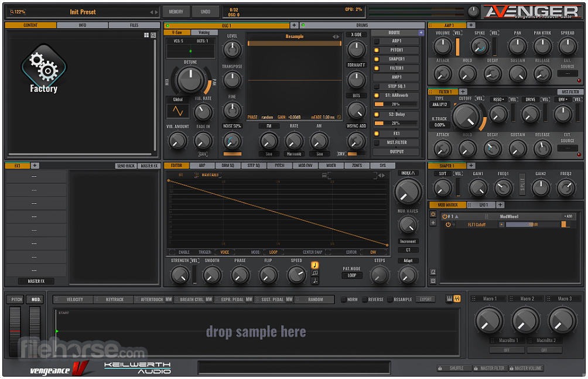Click the MASTER FX button below slots

pos(36,281)
